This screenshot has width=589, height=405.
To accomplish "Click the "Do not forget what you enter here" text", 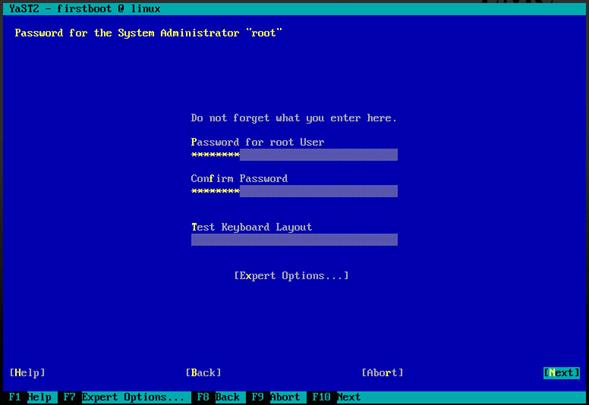I will [293, 118].
